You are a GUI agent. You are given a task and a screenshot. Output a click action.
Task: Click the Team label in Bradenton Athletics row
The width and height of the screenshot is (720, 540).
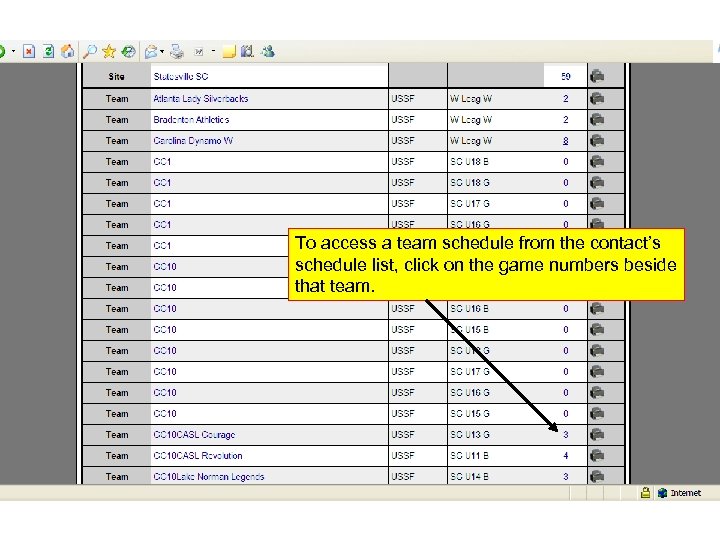pyautogui.click(x=117, y=119)
